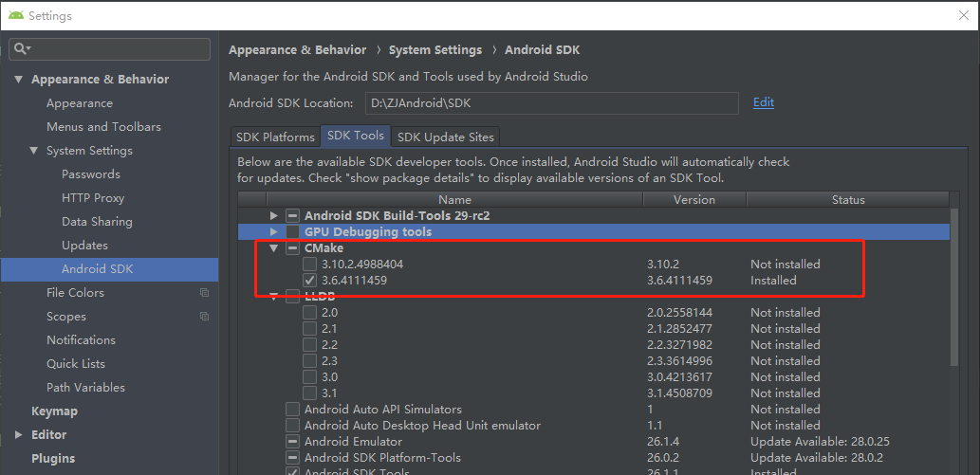Check CMake 3.10.2.4988404 checkbox
The image size is (980, 475).
[x=309, y=265]
